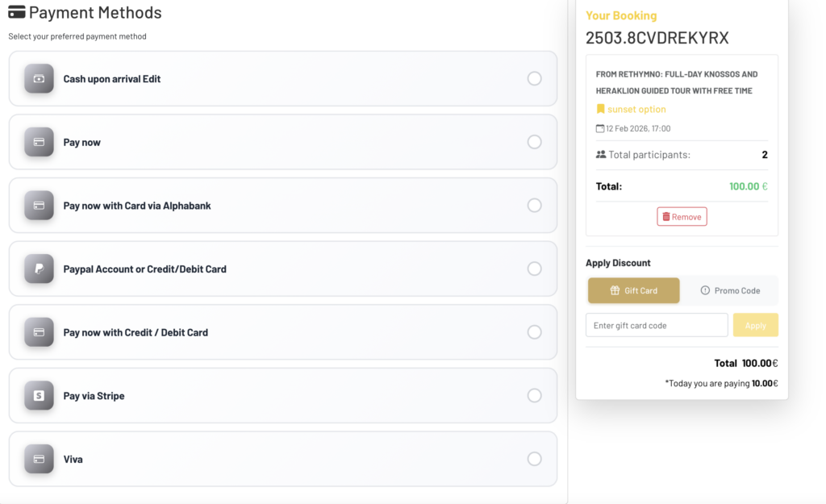Click the card icon beside Pay now
Image resolution: width=826 pixels, height=504 pixels.
click(x=39, y=142)
